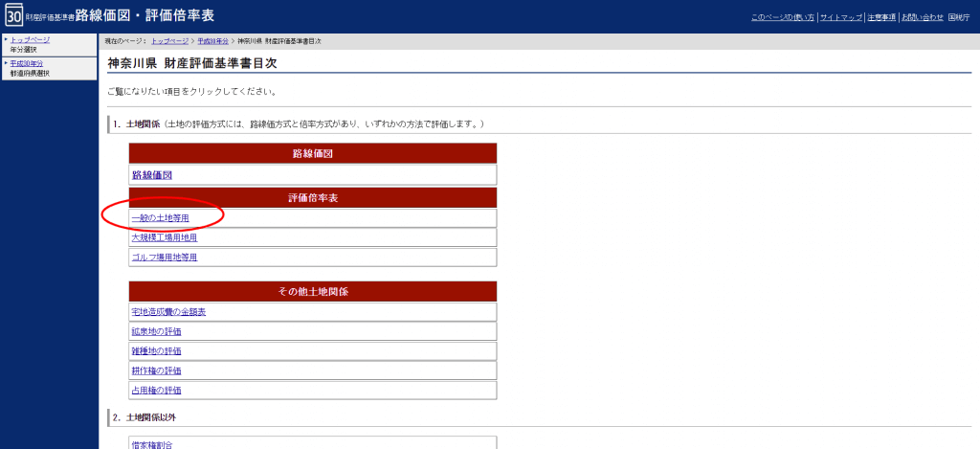980x449 pixels.
Task: Click 耕作権の評価 link
Action: click(156, 370)
